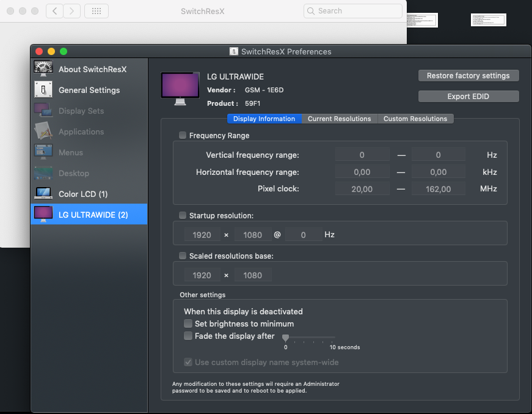
Task: Click the scaled base height 1080 field
Action: point(253,275)
